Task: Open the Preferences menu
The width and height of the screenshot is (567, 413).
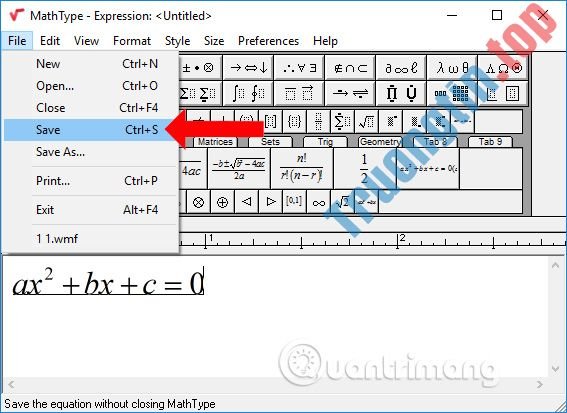Action: tap(269, 41)
